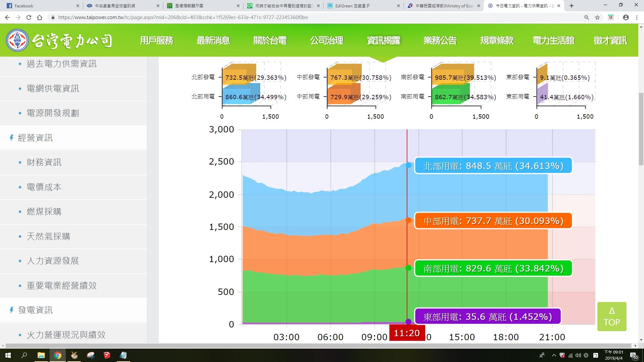Click the 11:20 red time label
The width and height of the screenshot is (644, 362).
[x=407, y=333]
